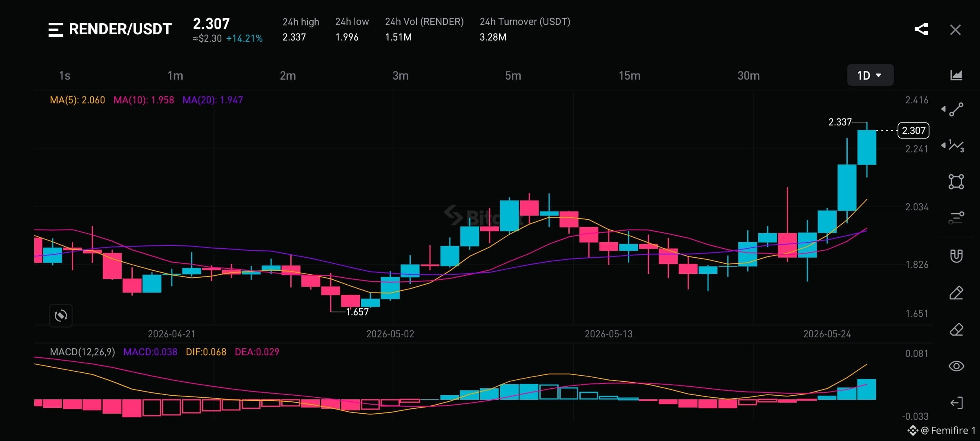Tap the current price tag 2.307

(x=913, y=131)
